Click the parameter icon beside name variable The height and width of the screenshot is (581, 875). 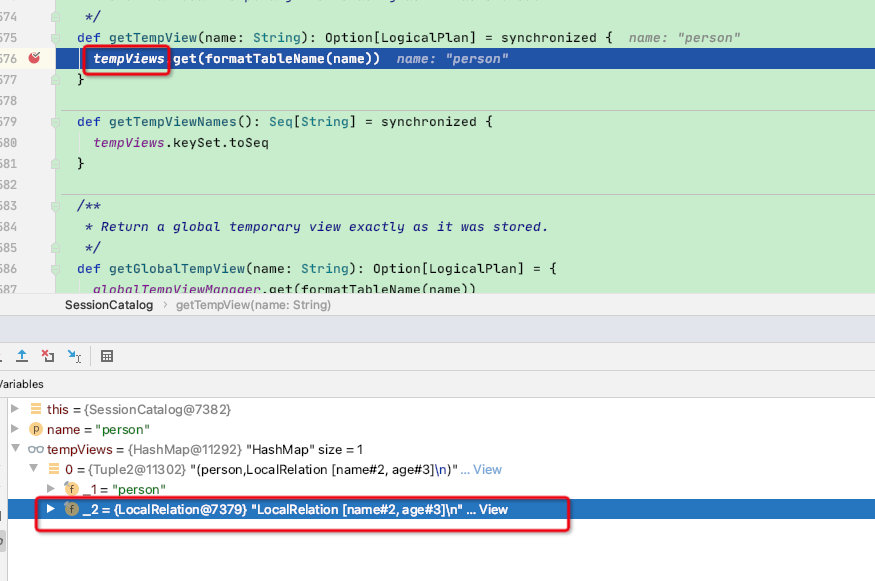point(36,429)
